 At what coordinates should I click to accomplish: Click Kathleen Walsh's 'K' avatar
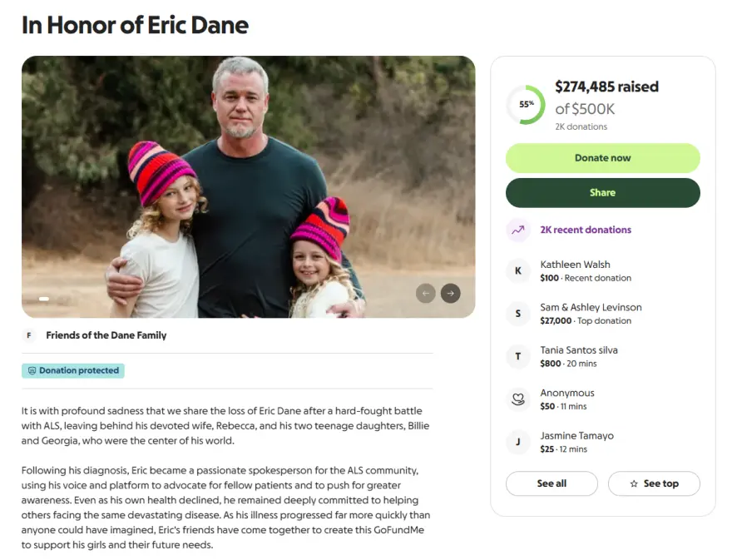pos(518,271)
